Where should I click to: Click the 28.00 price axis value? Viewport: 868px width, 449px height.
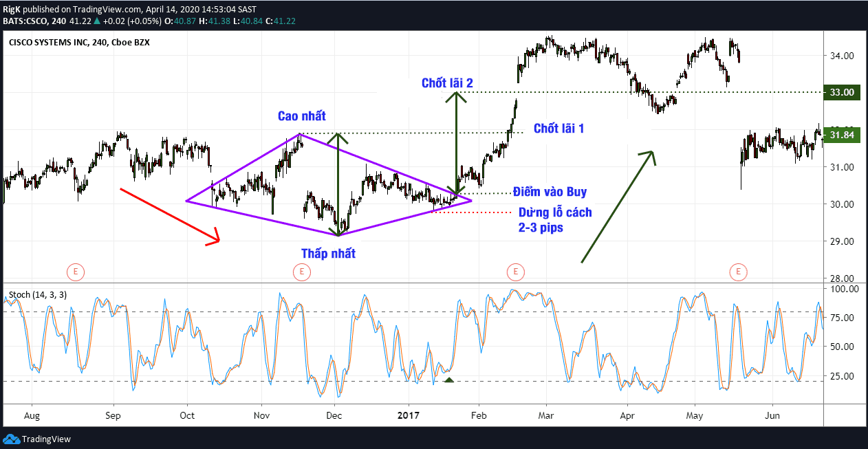842,278
